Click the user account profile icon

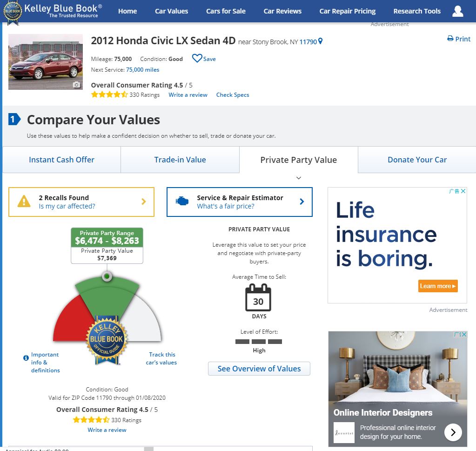tap(457, 11)
